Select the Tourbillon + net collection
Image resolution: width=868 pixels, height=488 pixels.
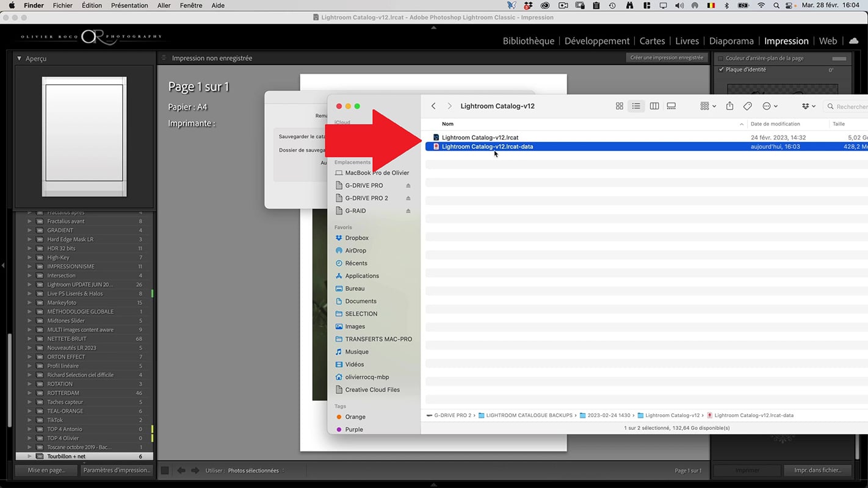pos(84,456)
